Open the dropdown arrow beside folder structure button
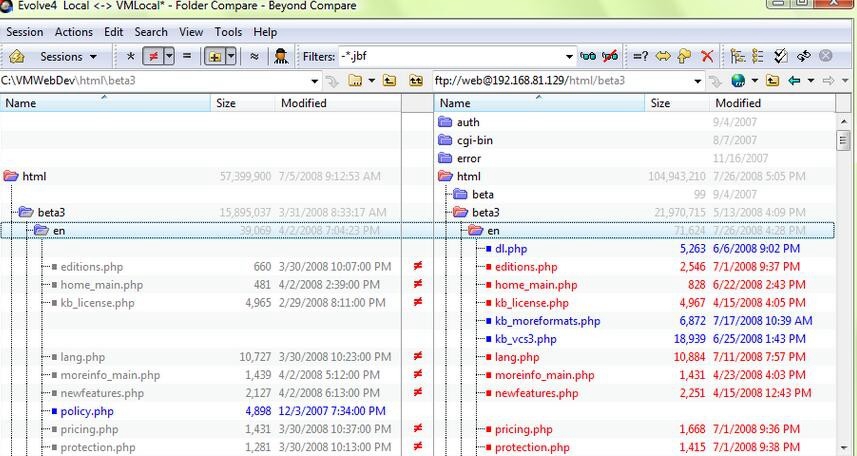Image resolution: width=857 pixels, height=456 pixels. pos(231,56)
